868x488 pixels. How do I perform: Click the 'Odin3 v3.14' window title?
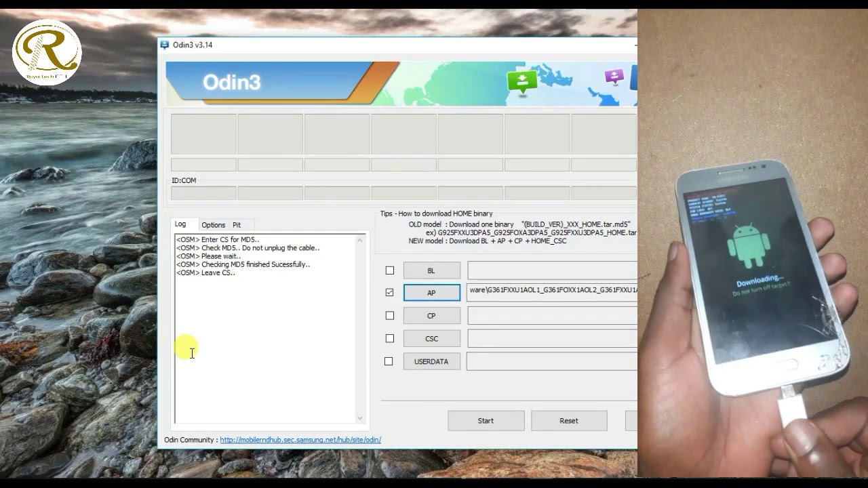pos(193,45)
